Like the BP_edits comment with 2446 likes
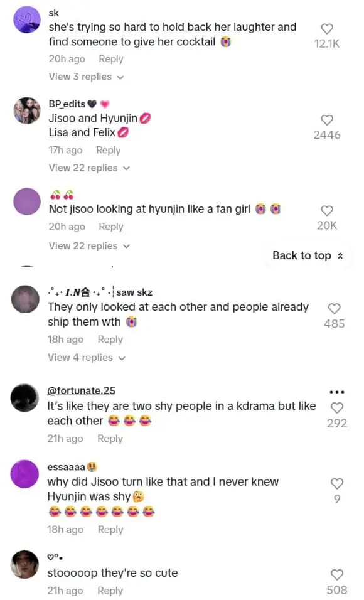The height and width of the screenshot is (600, 364). click(x=326, y=120)
